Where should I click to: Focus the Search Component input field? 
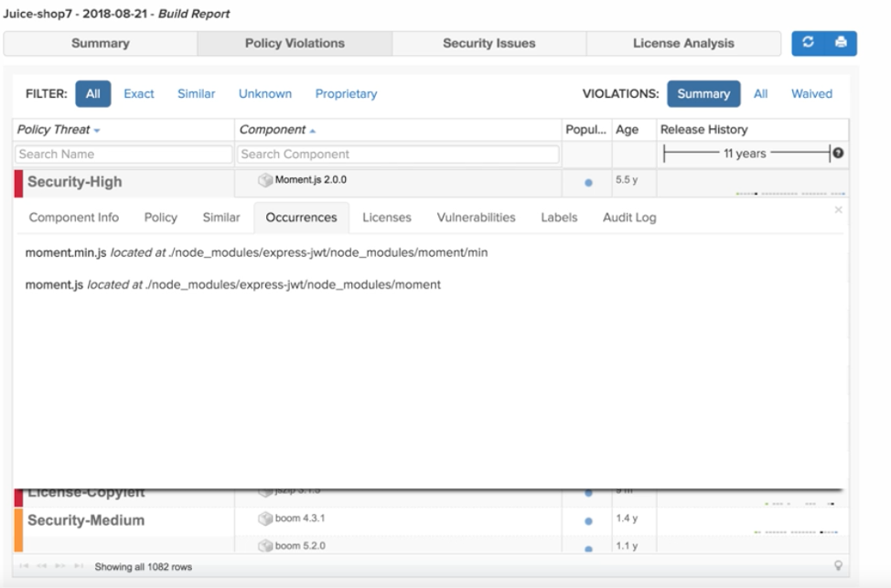tap(398, 154)
